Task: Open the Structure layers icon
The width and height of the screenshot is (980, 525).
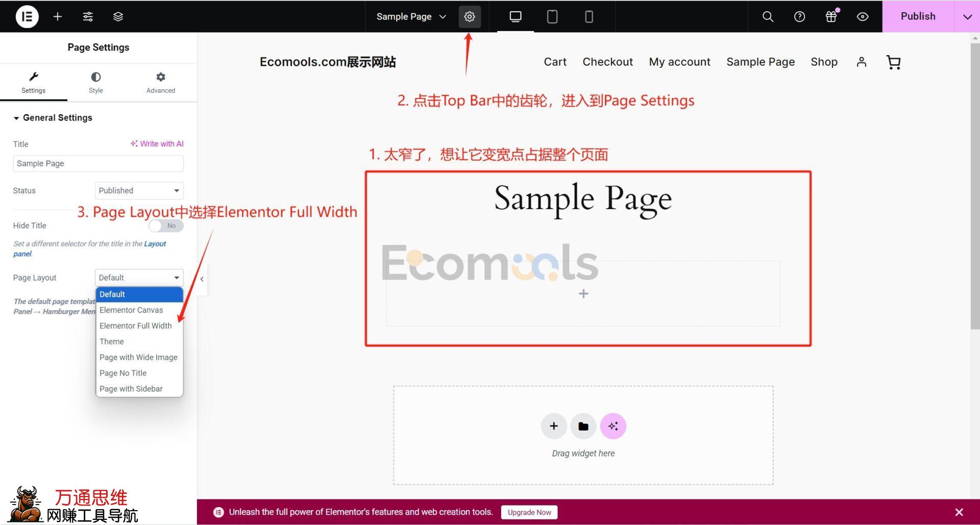Action: click(x=118, y=17)
